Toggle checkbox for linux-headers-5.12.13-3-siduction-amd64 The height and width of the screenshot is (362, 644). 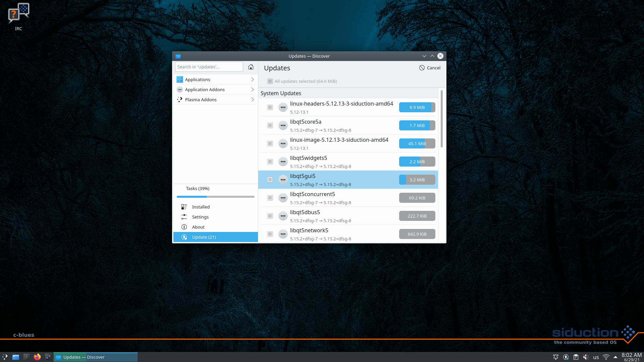point(270,107)
